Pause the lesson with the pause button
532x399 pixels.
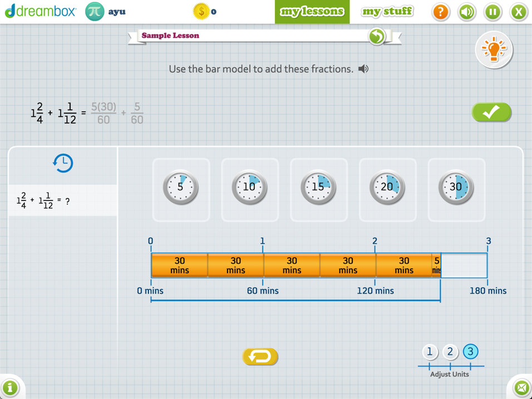pyautogui.click(x=492, y=12)
